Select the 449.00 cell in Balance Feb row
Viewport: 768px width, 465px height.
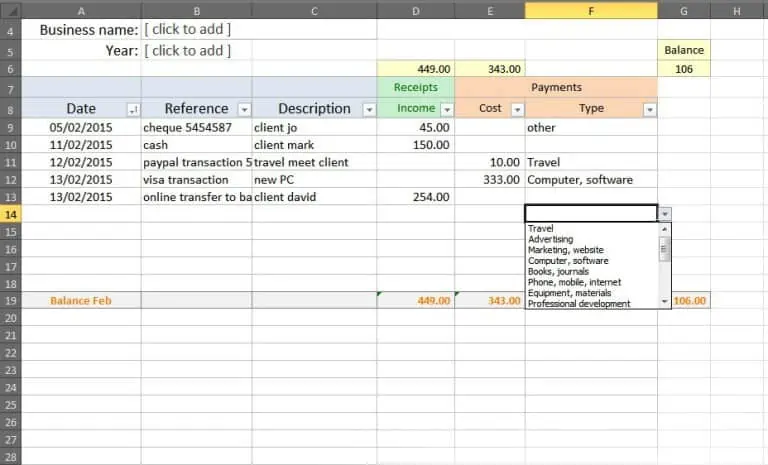click(x=416, y=300)
